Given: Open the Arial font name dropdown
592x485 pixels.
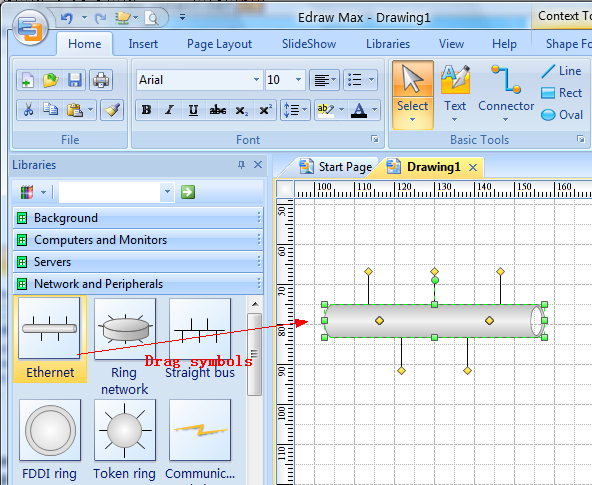Looking at the screenshot, I should tap(256, 80).
